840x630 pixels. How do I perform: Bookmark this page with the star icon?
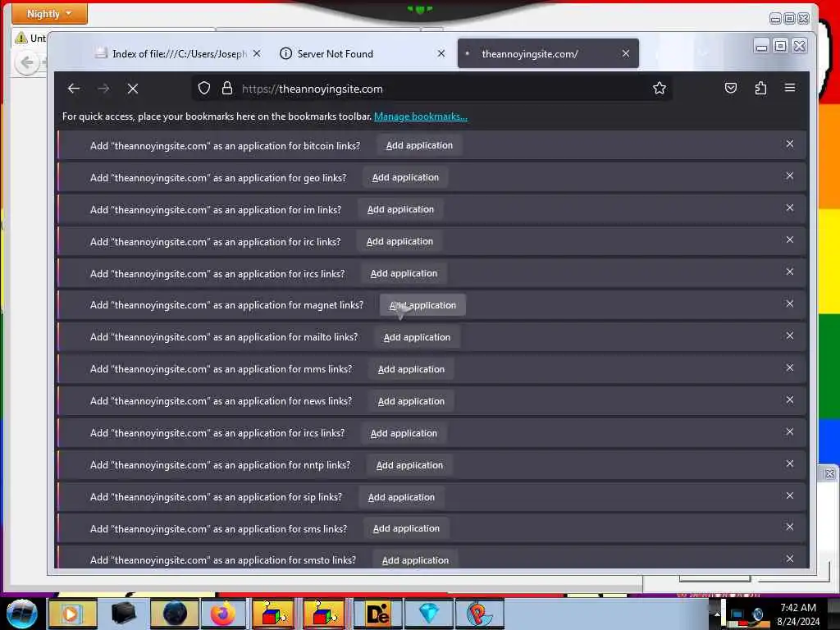660,88
